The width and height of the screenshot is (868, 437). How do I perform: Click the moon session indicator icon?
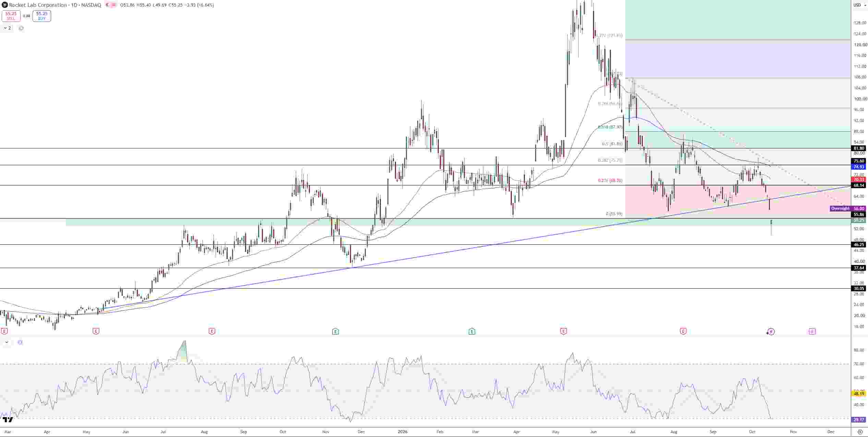[x=107, y=5]
